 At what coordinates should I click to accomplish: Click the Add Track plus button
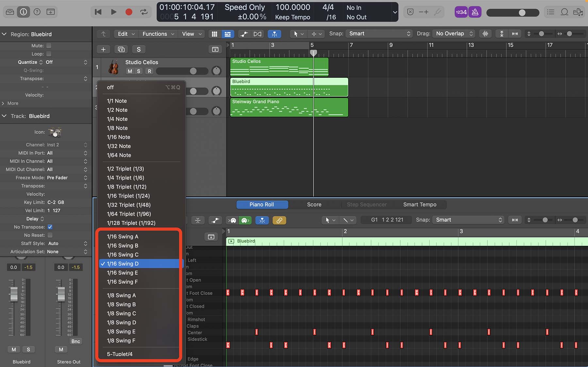[103, 49]
